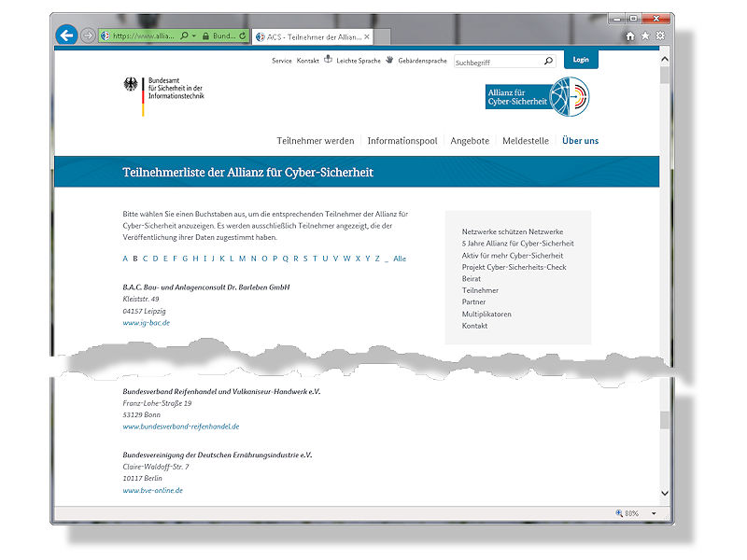Open the browser Home icon

[x=630, y=35]
